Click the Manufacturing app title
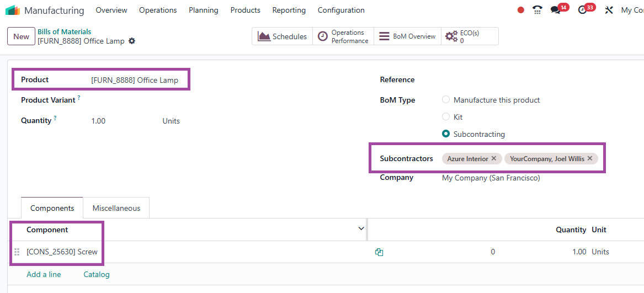644x293 pixels. [54, 10]
